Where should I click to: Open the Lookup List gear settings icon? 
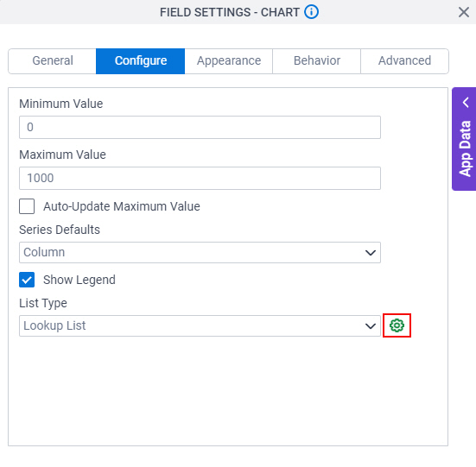click(x=397, y=325)
